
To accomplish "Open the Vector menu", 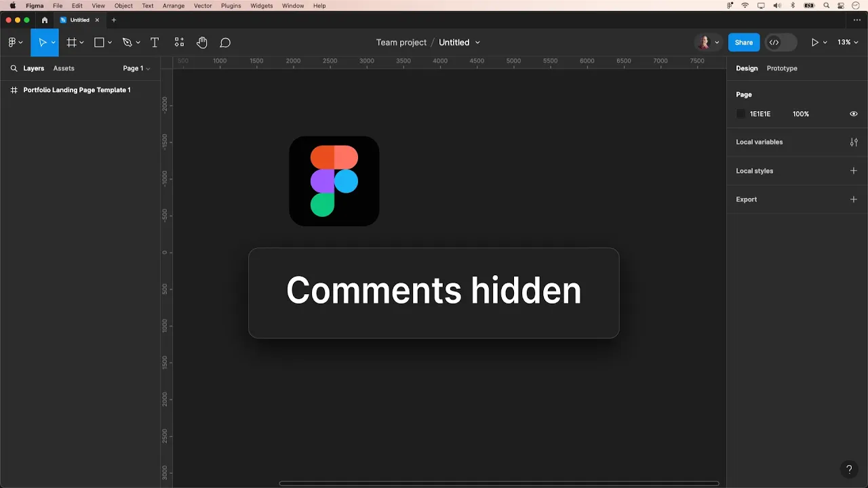I will 203,5.
